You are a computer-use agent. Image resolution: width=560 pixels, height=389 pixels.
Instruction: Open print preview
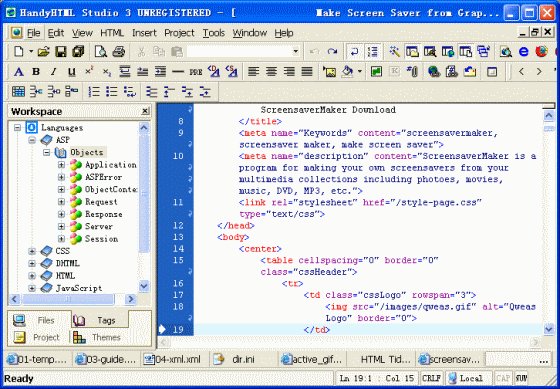point(101,52)
